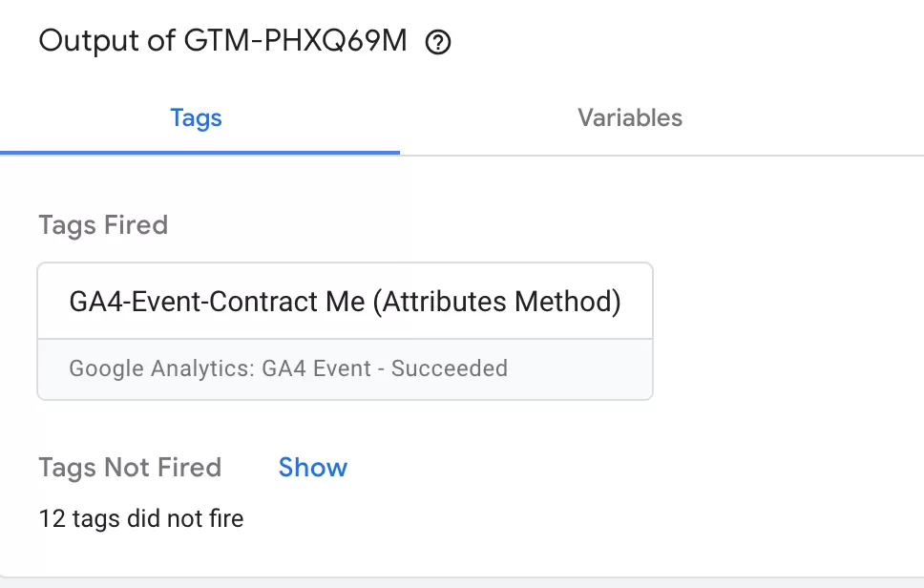Screen dimensions: 924x588
Task: Click the help question mark icon
Action: pos(438,42)
